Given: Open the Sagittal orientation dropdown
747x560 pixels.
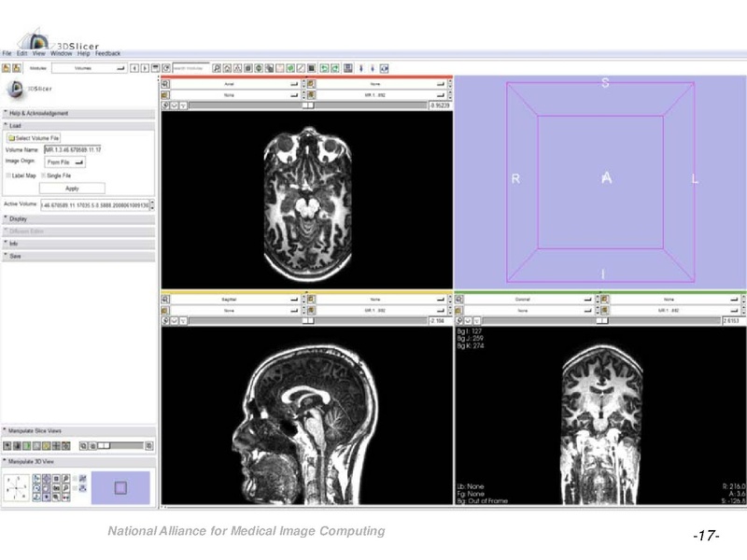Looking at the screenshot, I should 235,300.
